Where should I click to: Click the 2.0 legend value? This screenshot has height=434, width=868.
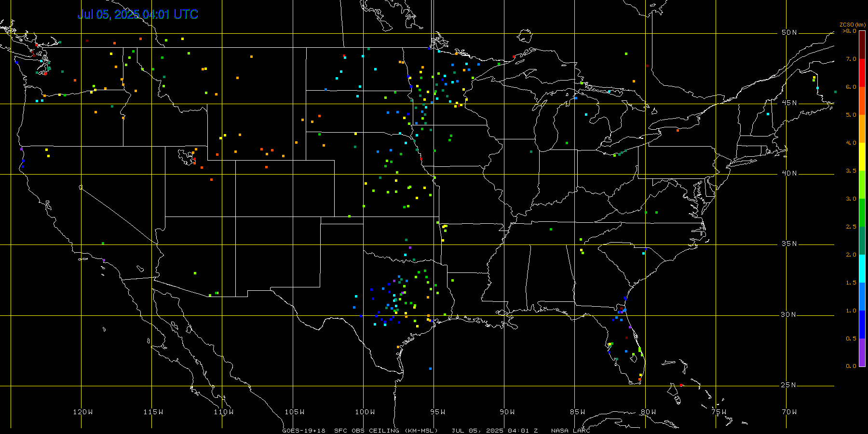point(851,255)
